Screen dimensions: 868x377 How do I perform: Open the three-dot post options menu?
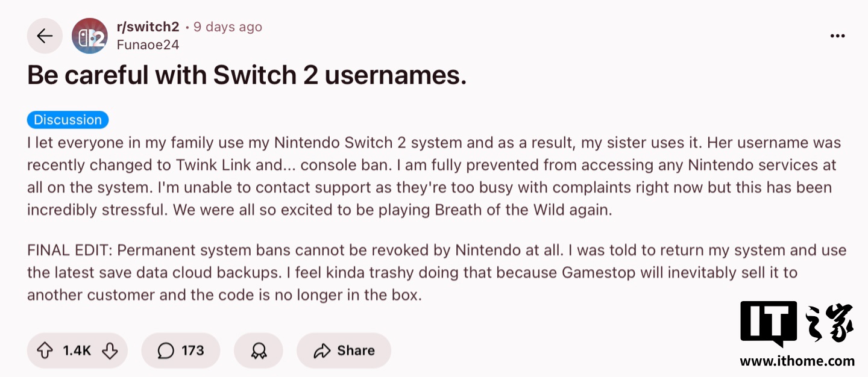[x=837, y=36]
